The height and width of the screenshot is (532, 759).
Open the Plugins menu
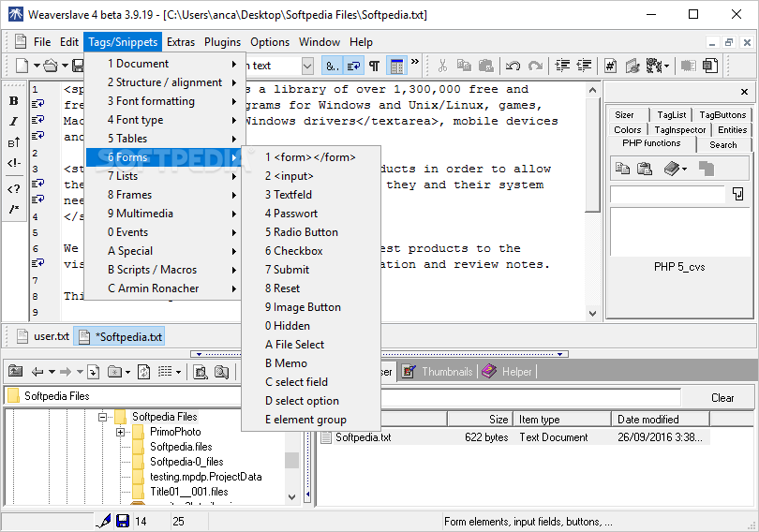[222, 42]
